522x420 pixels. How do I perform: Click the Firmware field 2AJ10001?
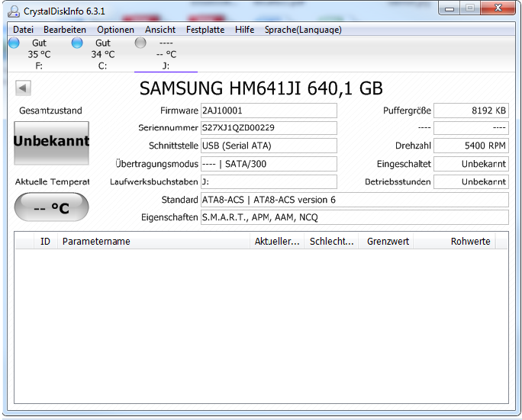269,111
